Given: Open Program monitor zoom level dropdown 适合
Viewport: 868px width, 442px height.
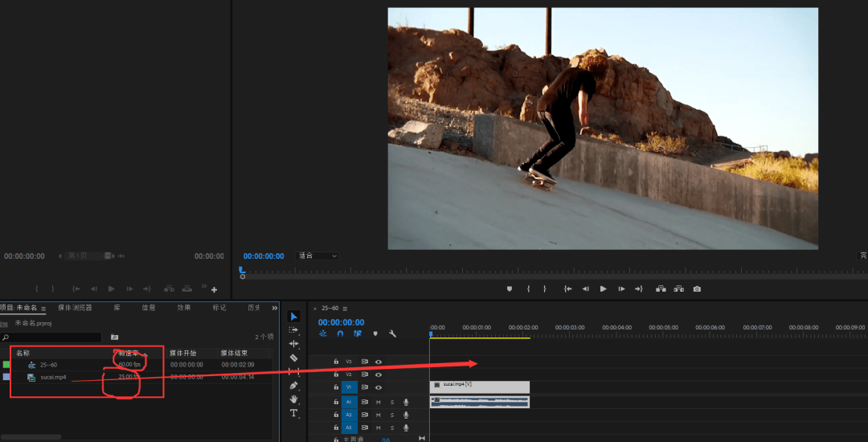Looking at the screenshot, I should 317,256.
